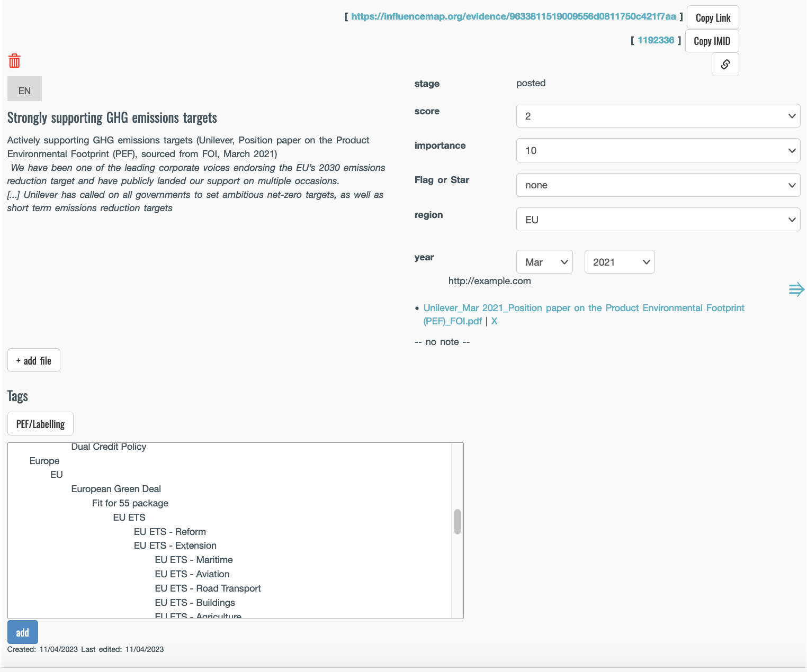Open the score dropdown
The image size is (807, 672).
pyautogui.click(x=658, y=116)
